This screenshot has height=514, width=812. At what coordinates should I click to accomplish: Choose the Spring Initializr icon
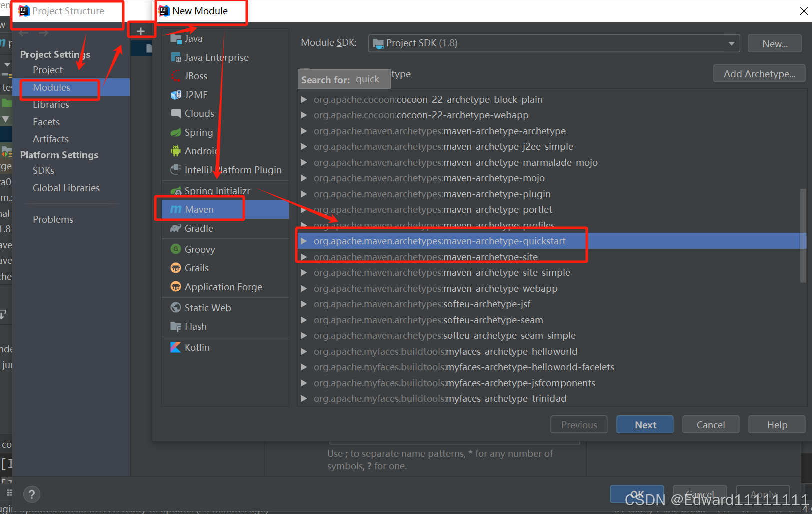(x=176, y=191)
